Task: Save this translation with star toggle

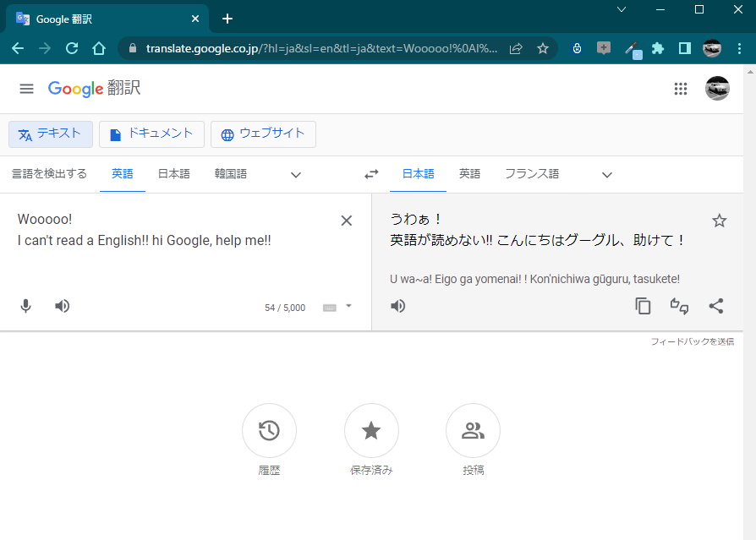Action: point(719,221)
